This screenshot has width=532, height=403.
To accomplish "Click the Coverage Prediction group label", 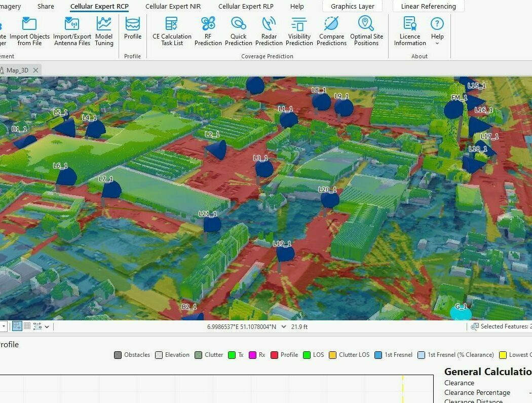I will [267, 56].
